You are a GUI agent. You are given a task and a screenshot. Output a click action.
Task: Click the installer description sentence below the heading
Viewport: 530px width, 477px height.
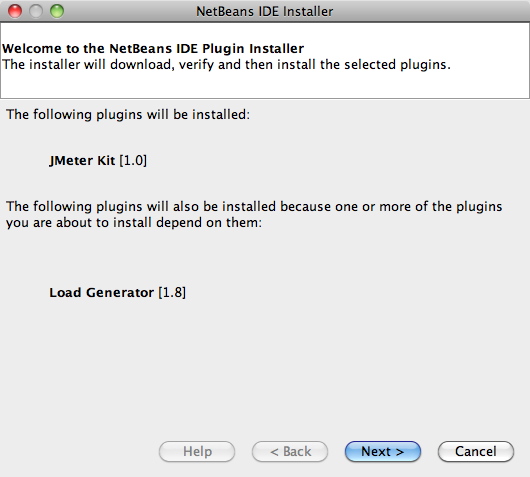[226, 65]
